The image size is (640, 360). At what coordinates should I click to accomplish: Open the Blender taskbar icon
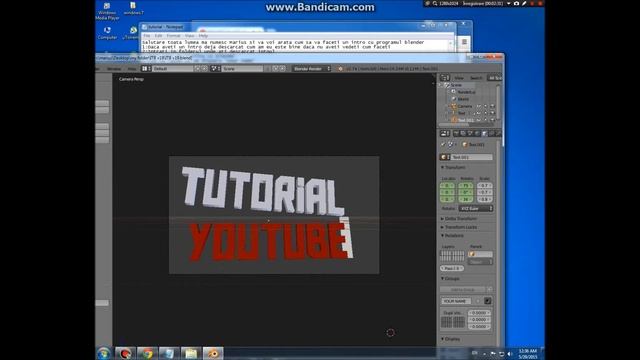tap(213, 353)
